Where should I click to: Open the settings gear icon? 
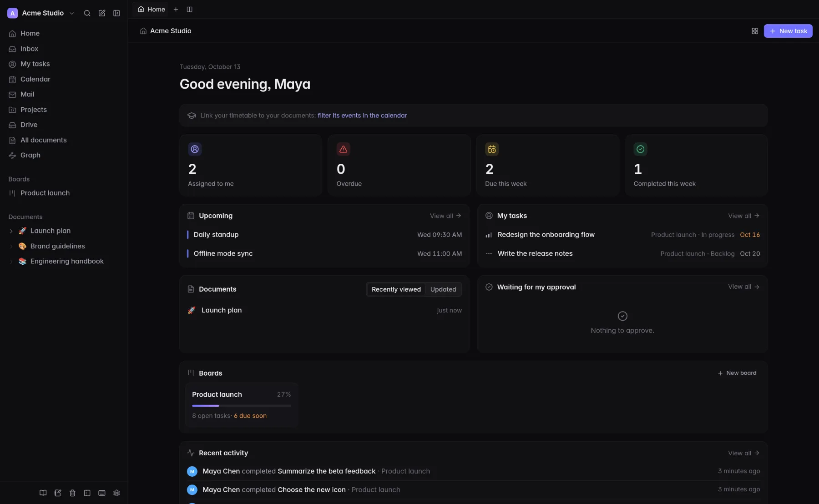click(x=116, y=493)
